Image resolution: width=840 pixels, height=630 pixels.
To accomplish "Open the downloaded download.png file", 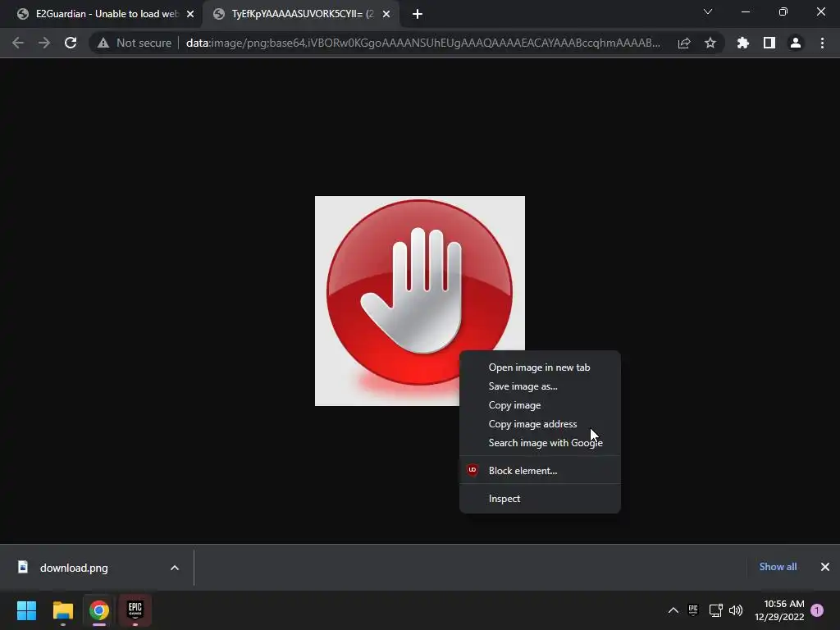I will pyautogui.click(x=74, y=568).
